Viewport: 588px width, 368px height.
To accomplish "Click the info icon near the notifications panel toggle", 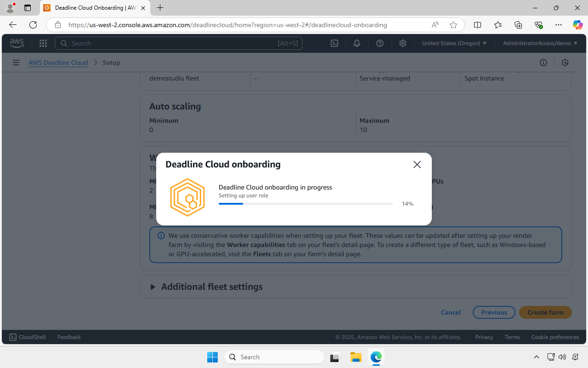I will click(x=543, y=62).
